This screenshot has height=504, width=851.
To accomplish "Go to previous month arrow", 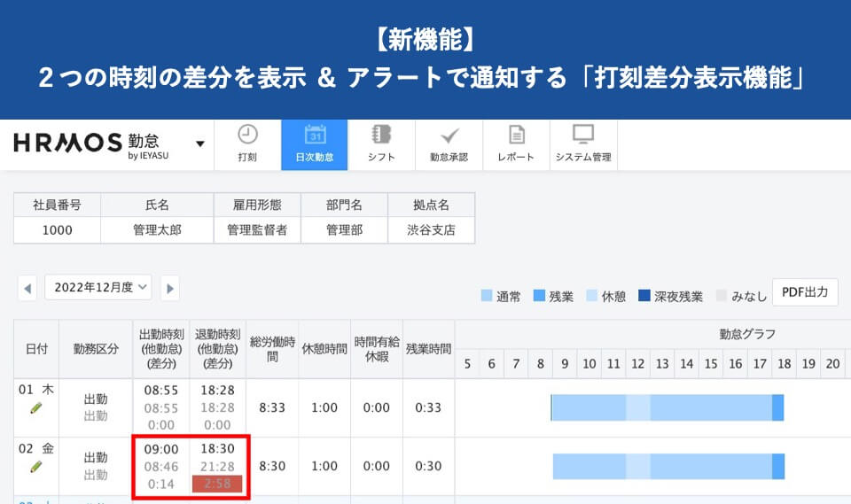I will tap(27, 288).
